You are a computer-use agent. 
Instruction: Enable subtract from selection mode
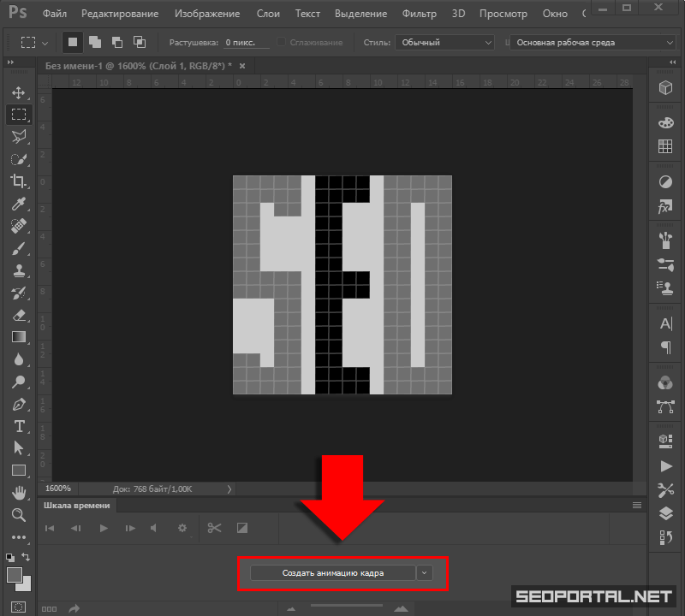(116, 42)
